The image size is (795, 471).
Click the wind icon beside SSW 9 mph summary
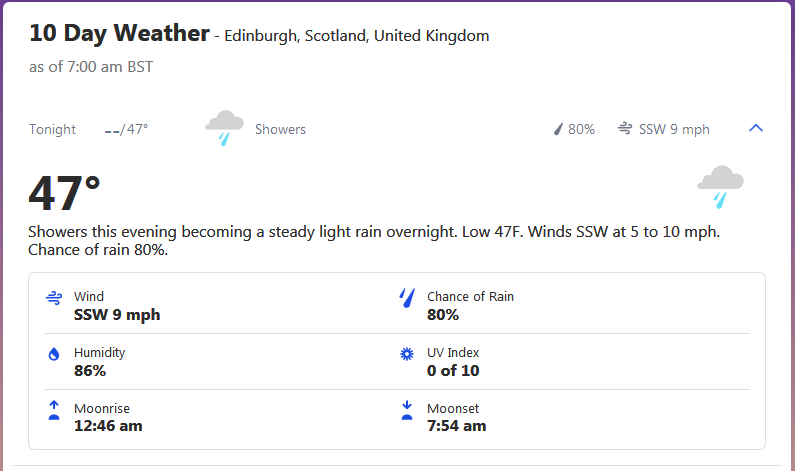625,129
